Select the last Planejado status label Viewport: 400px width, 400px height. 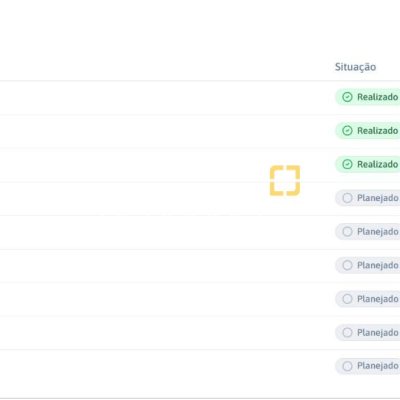point(378,366)
